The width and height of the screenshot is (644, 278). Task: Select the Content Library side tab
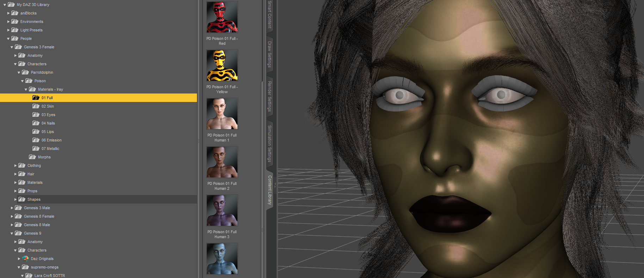[270, 190]
